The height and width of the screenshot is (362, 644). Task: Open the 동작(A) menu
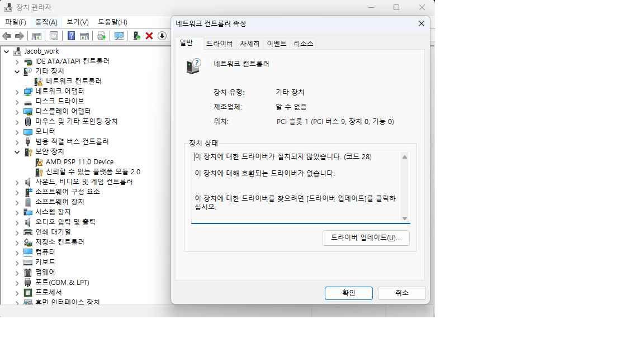point(46,22)
